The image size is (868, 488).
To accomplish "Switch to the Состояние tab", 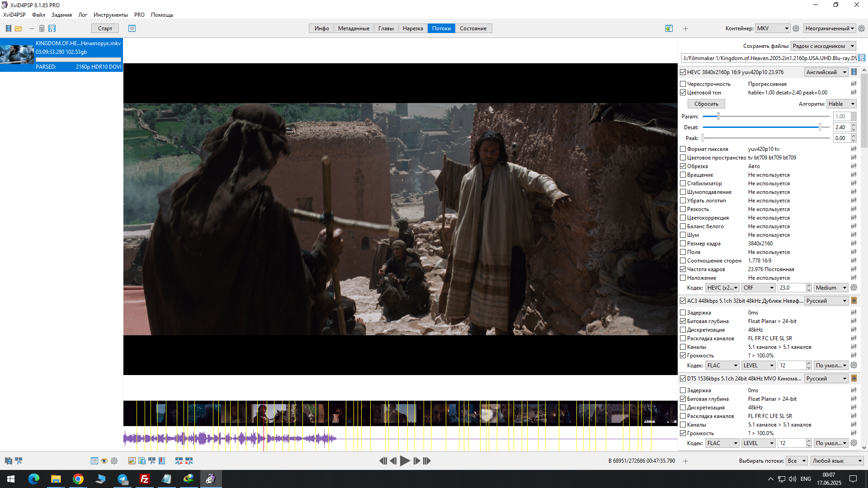I will 473,28.
